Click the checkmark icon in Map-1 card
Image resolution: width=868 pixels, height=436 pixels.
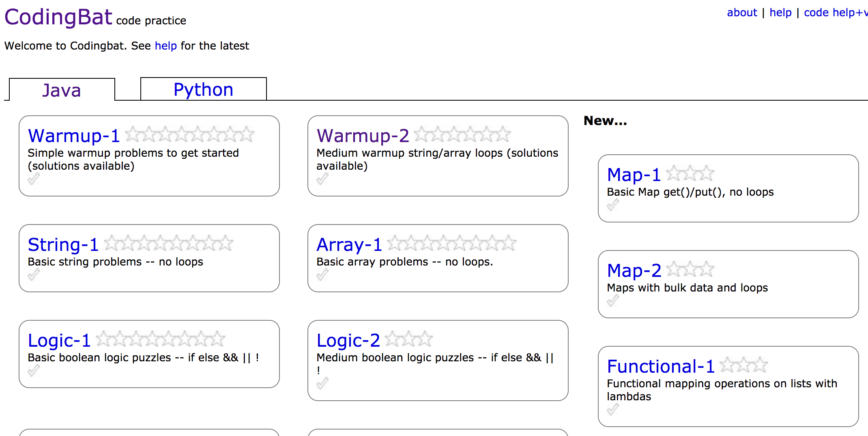coord(613,205)
